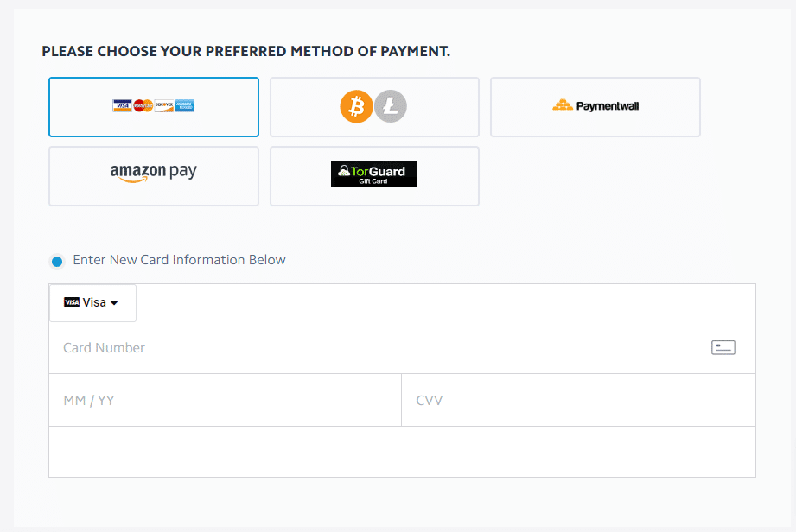Choose Paymentwall as payment method
Viewport: 796px width, 532px height.
coord(595,107)
